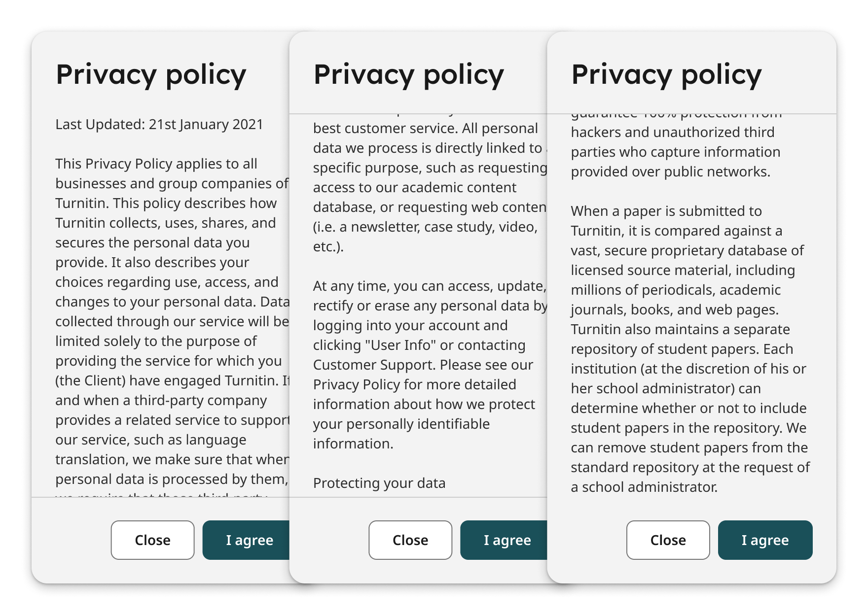Click the "a school administrator." closing line
The image size is (868, 615).
(644, 487)
